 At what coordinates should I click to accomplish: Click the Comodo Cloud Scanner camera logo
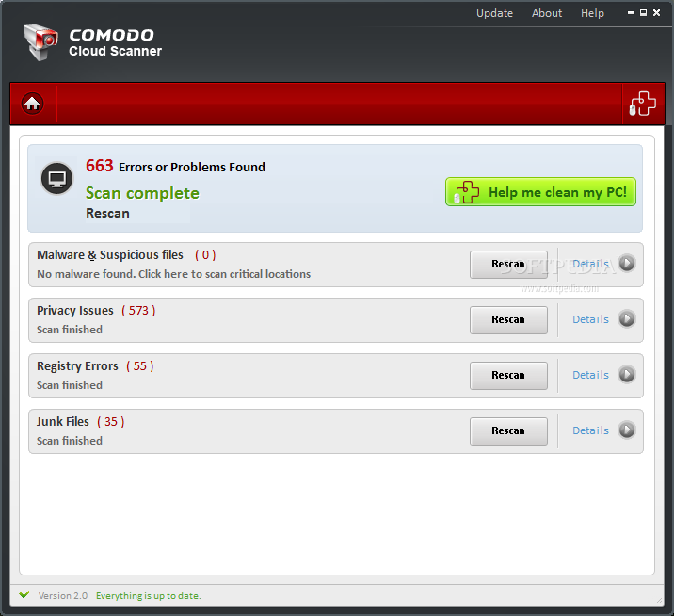[x=40, y=42]
